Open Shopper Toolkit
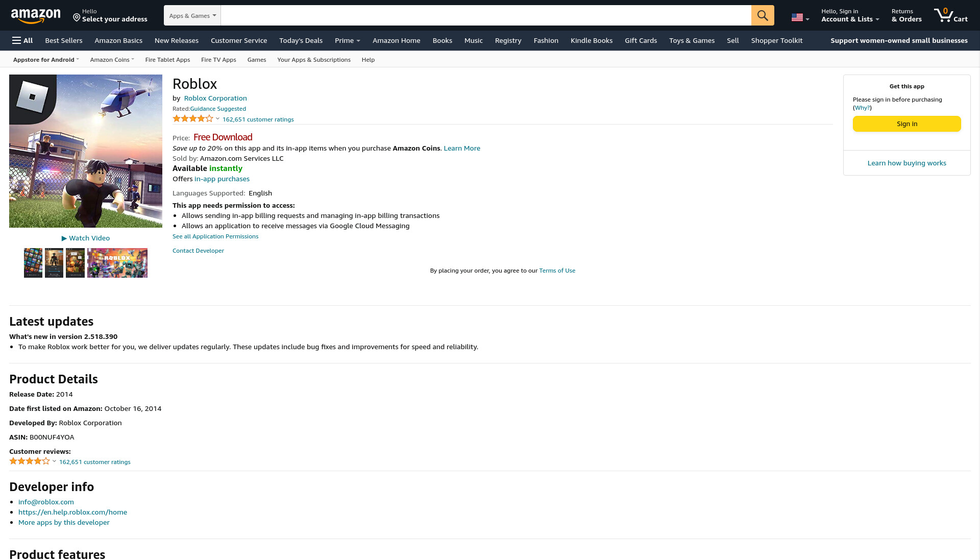 click(x=777, y=40)
